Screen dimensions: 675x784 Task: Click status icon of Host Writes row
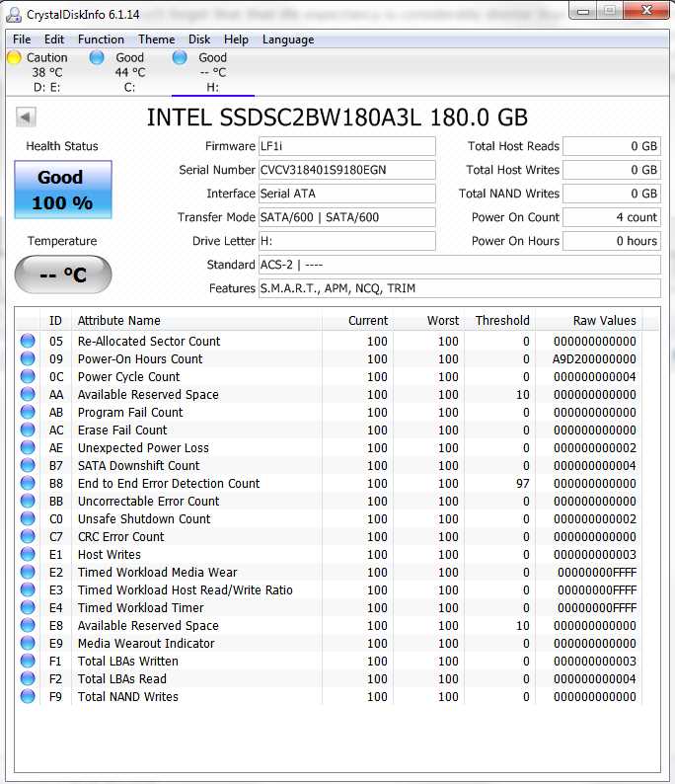coord(28,554)
